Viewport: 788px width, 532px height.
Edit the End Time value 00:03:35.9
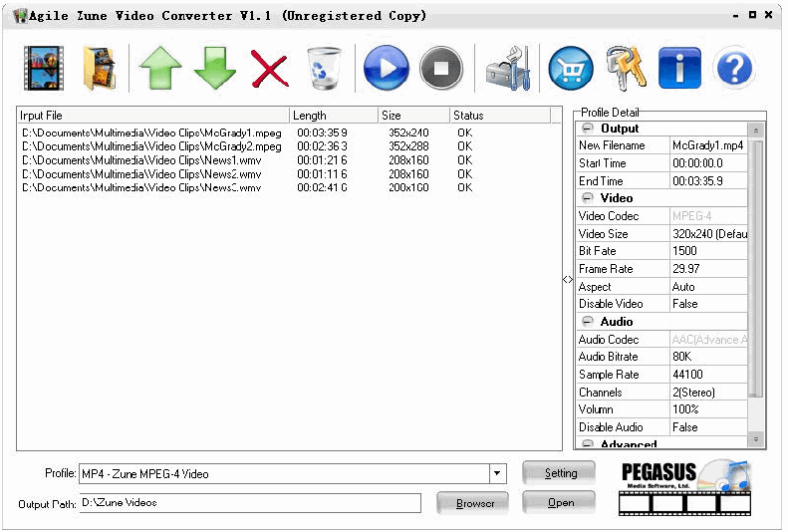(x=708, y=181)
